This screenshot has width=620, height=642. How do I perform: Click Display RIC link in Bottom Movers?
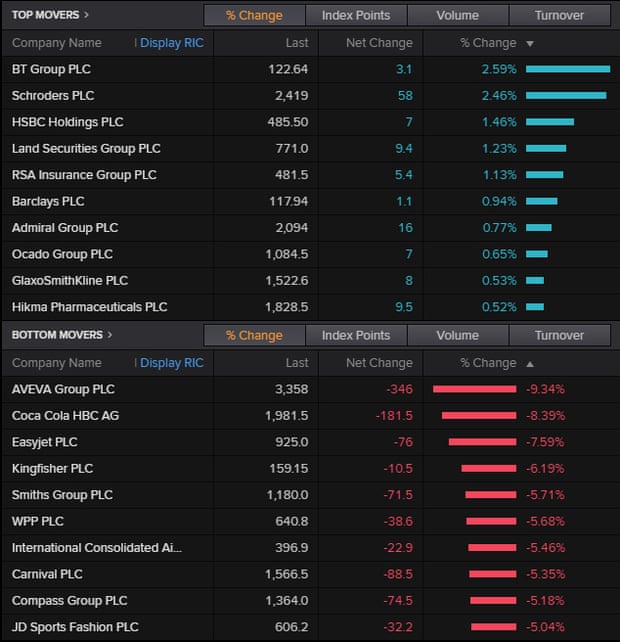[172, 363]
